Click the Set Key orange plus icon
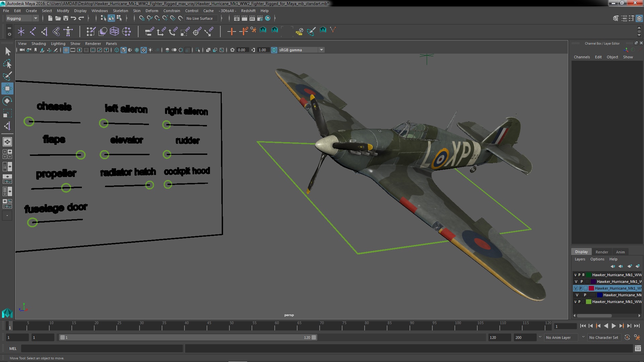644x362 pixels. (x=231, y=32)
